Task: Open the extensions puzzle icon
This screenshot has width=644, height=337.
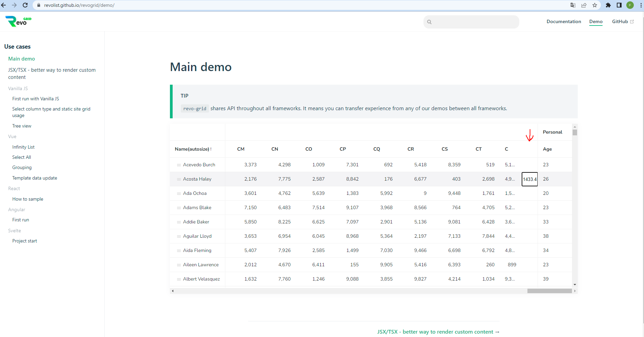Action: click(x=608, y=5)
